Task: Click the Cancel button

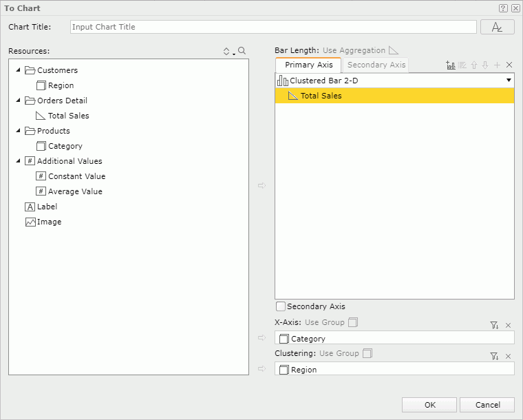Action: (x=487, y=405)
